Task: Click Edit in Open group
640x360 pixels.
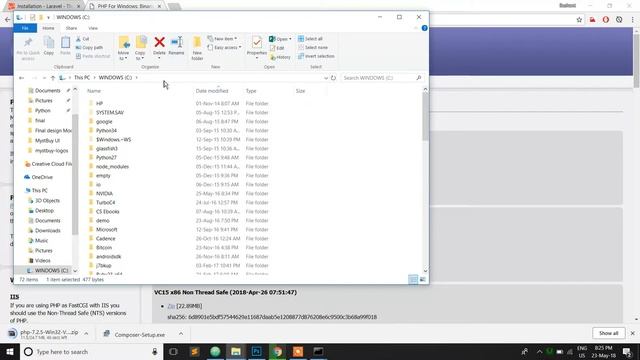Action: [277, 48]
